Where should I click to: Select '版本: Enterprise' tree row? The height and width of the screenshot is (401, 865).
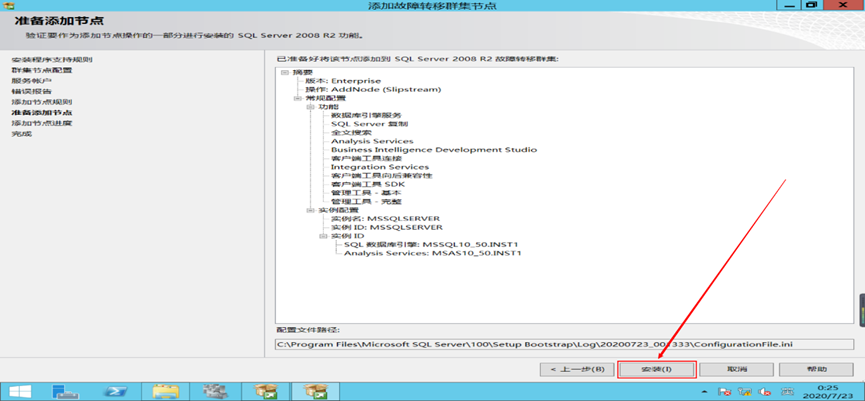(343, 81)
